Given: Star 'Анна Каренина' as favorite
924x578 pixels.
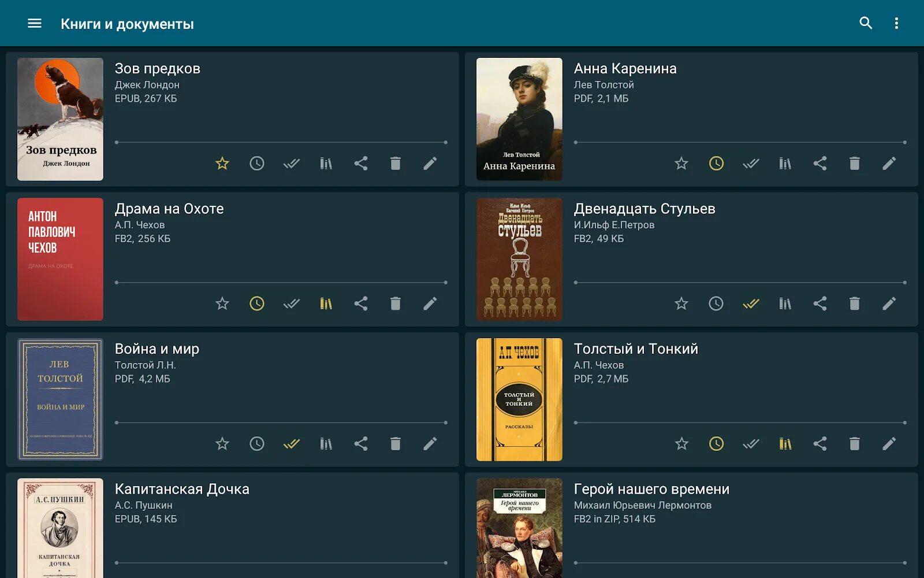Looking at the screenshot, I should (681, 164).
